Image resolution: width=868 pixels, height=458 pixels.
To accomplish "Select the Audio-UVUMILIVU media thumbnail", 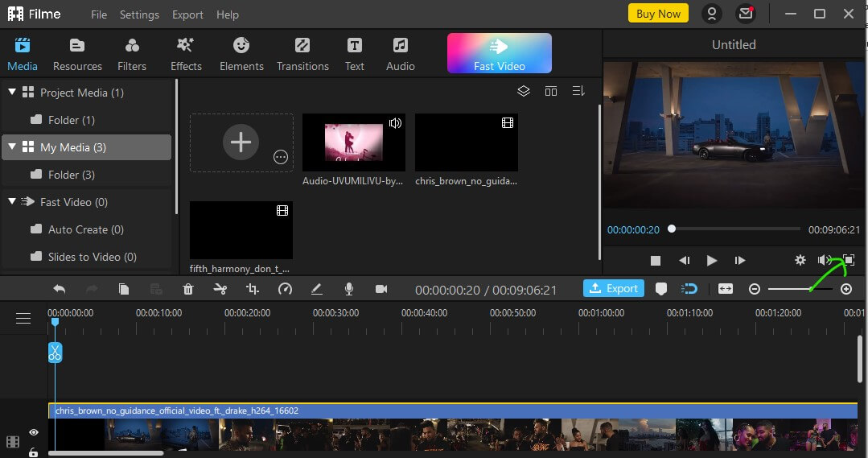I will [354, 142].
